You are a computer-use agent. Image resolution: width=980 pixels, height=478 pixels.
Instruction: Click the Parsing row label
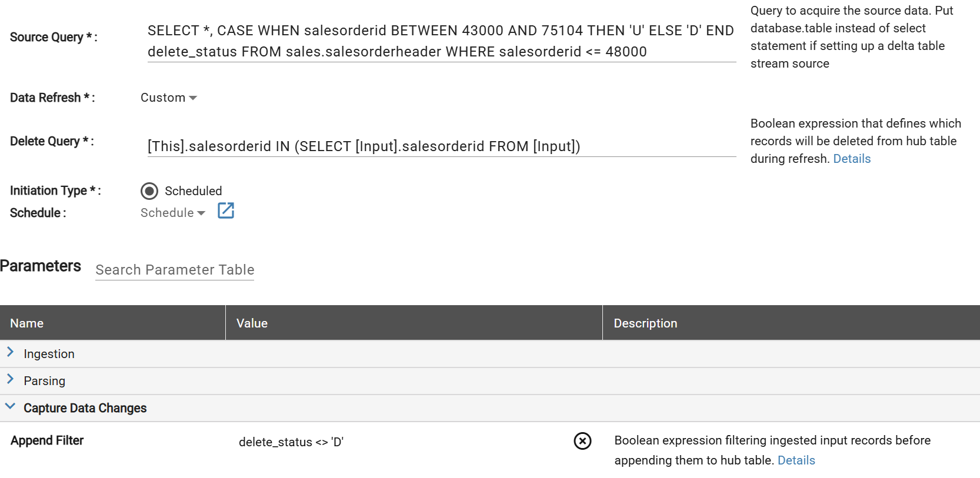[45, 381]
